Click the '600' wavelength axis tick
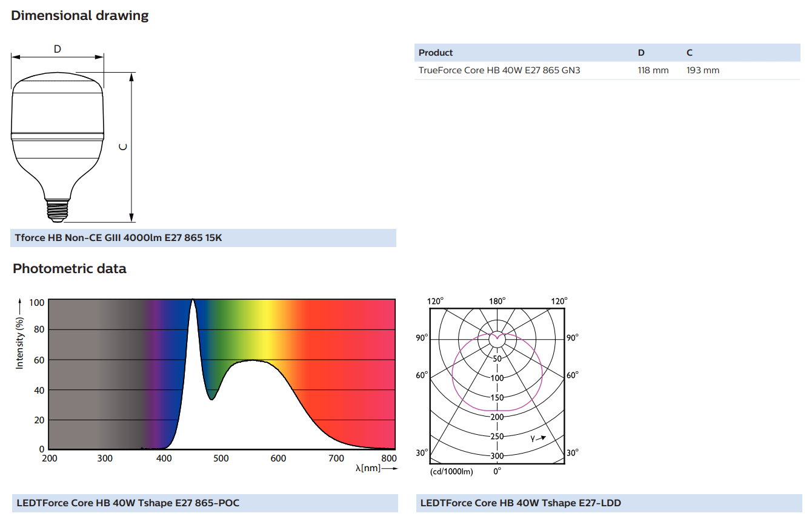Viewport: 812px width, 522px height. click(278, 458)
